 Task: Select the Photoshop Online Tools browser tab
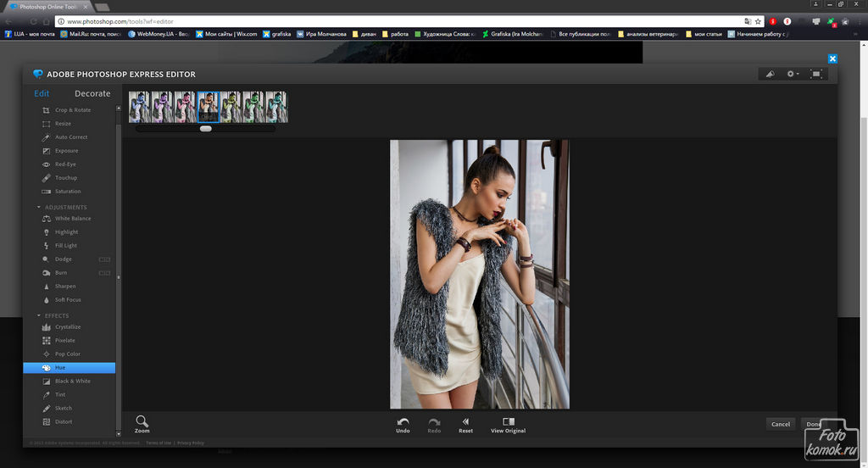47,7
